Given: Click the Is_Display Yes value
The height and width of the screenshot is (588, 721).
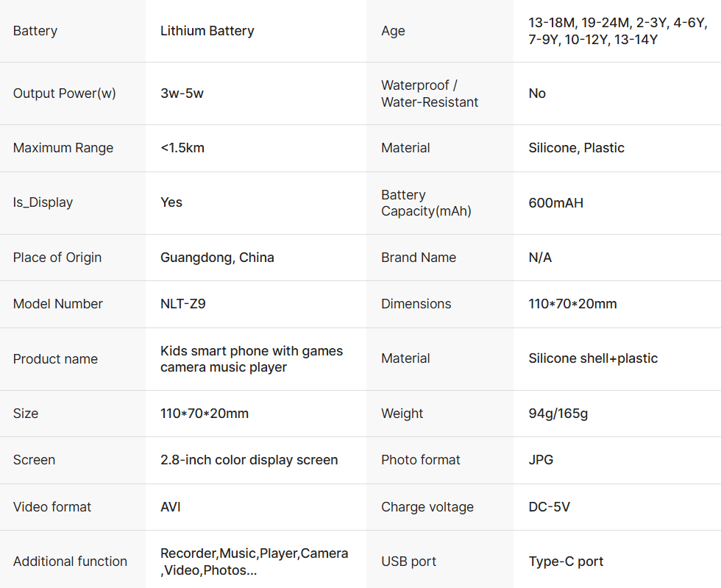Looking at the screenshot, I should click(x=171, y=202).
